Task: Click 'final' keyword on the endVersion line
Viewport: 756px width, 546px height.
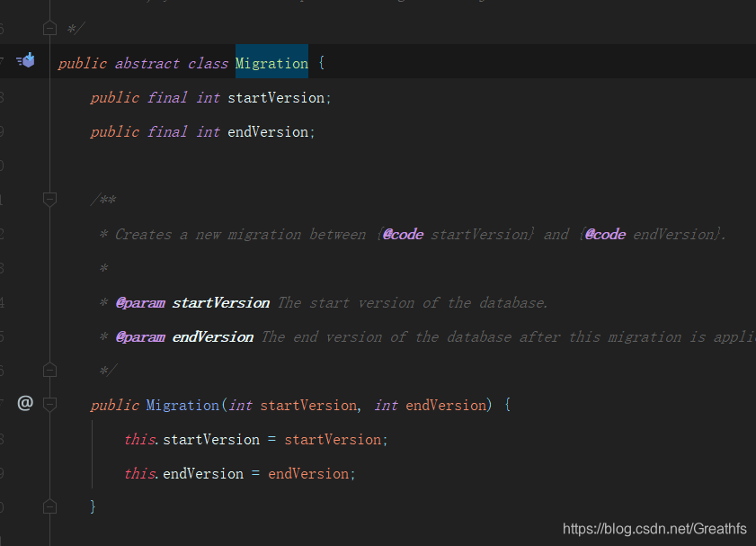Action: click(167, 132)
